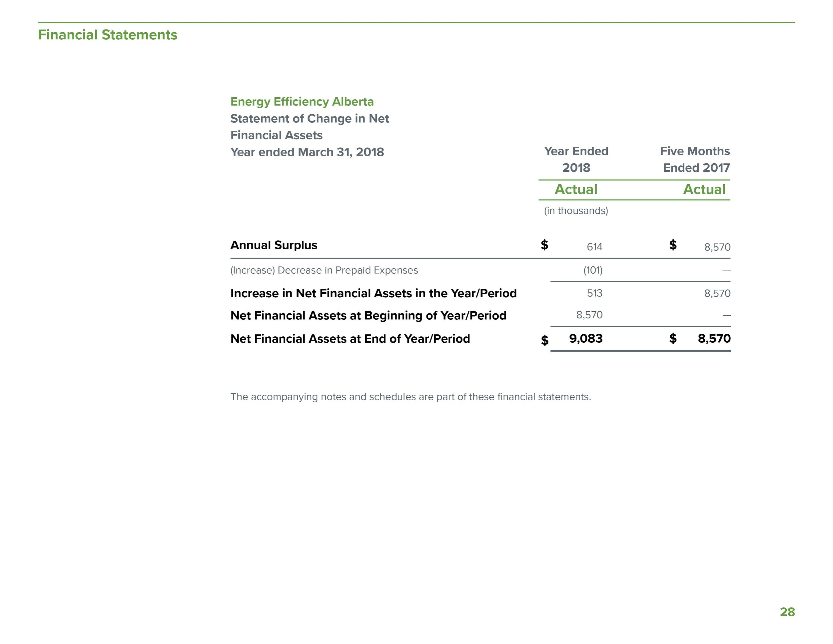Image resolution: width=833 pixels, height=644 pixels.
Task: Click the 'Financial Assets' subtitle line
Action: click(x=277, y=135)
